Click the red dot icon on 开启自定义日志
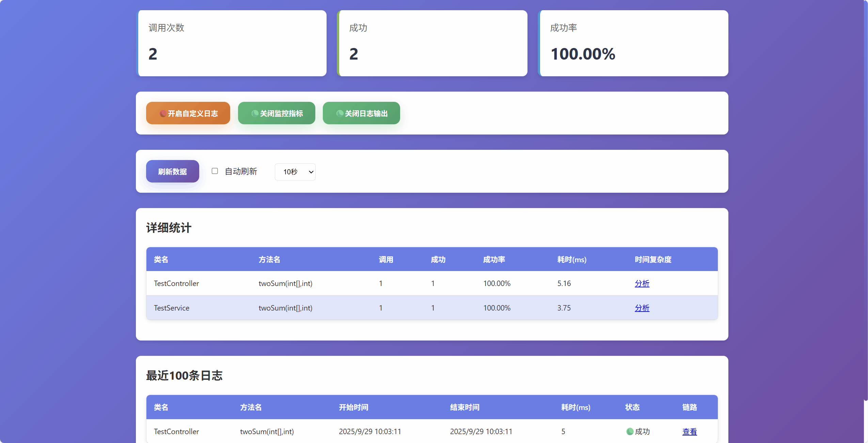Image resolution: width=868 pixels, height=443 pixels. point(163,113)
